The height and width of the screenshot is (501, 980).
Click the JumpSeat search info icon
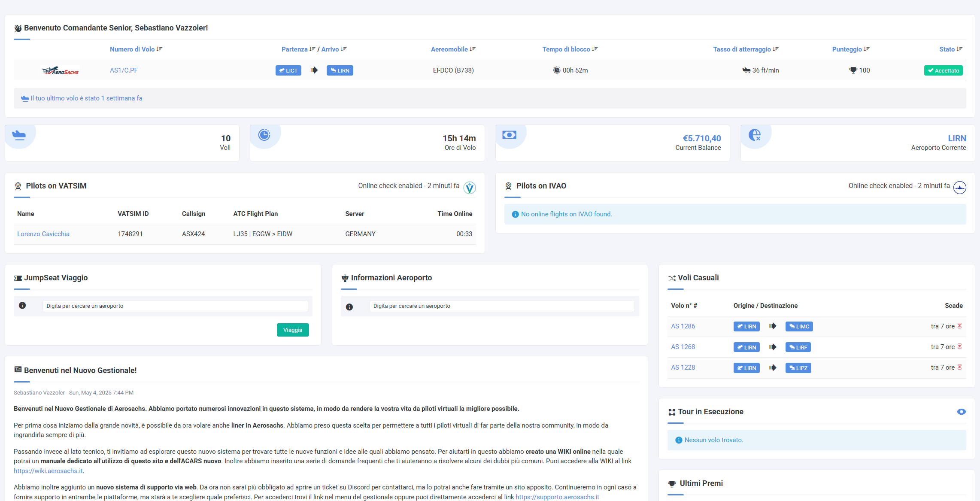click(22, 306)
